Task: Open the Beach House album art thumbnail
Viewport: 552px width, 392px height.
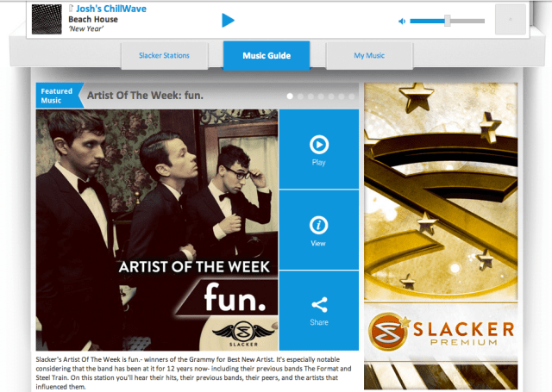Action: point(47,19)
